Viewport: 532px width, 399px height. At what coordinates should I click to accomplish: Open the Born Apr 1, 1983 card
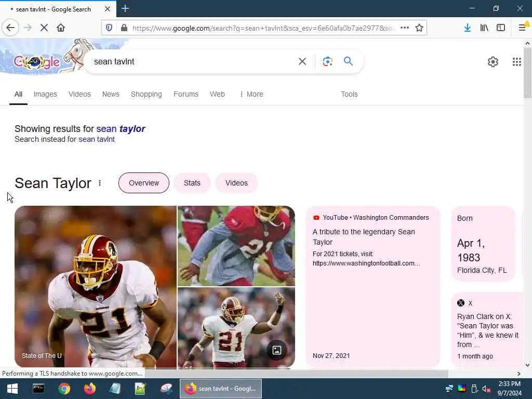coord(483,244)
